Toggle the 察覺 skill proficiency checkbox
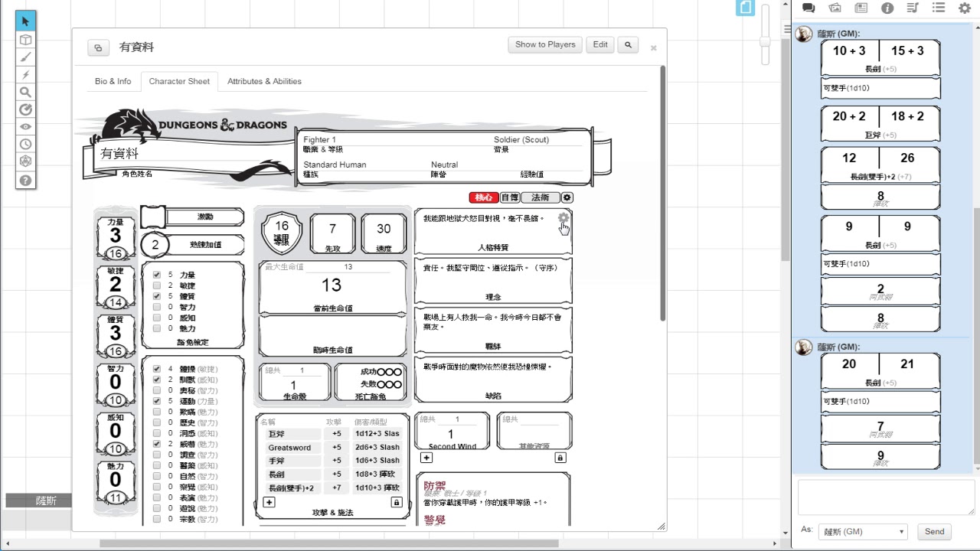Image resolution: width=980 pixels, height=551 pixels. pyautogui.click(x=157, y=487)
